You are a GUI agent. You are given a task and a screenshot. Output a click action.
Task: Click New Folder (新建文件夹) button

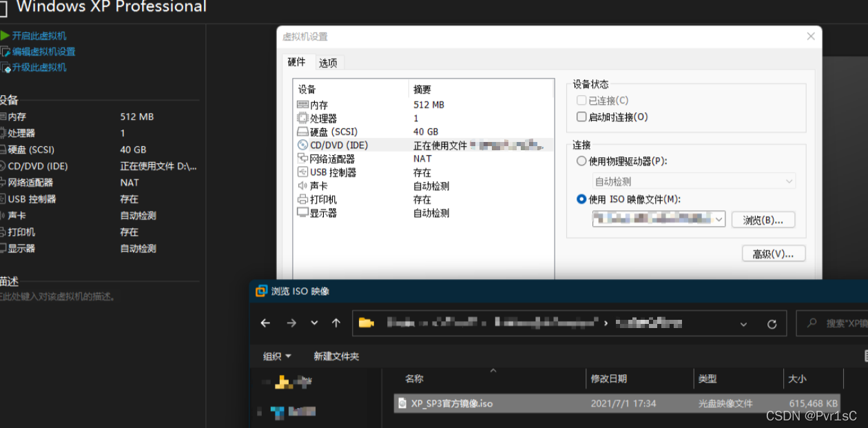click(336, 356)
